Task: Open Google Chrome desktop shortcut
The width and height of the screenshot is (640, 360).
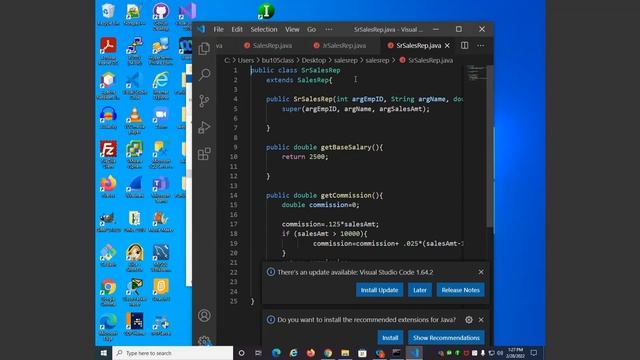Action: (x=108, y=292)
